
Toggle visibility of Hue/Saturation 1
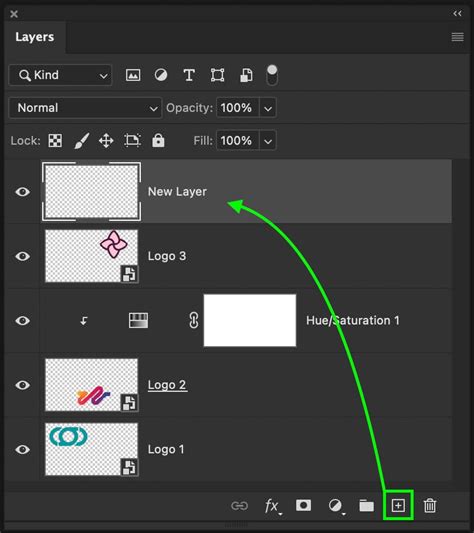[x=22, y=321]
